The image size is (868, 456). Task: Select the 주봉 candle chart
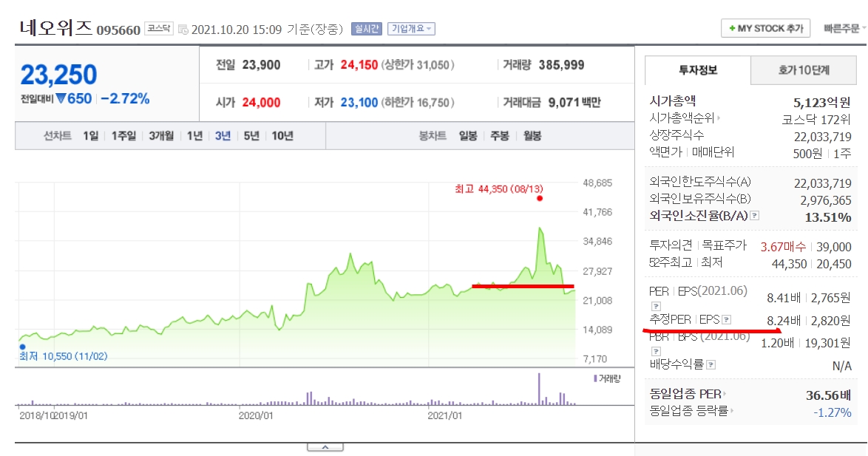(500, 135)
